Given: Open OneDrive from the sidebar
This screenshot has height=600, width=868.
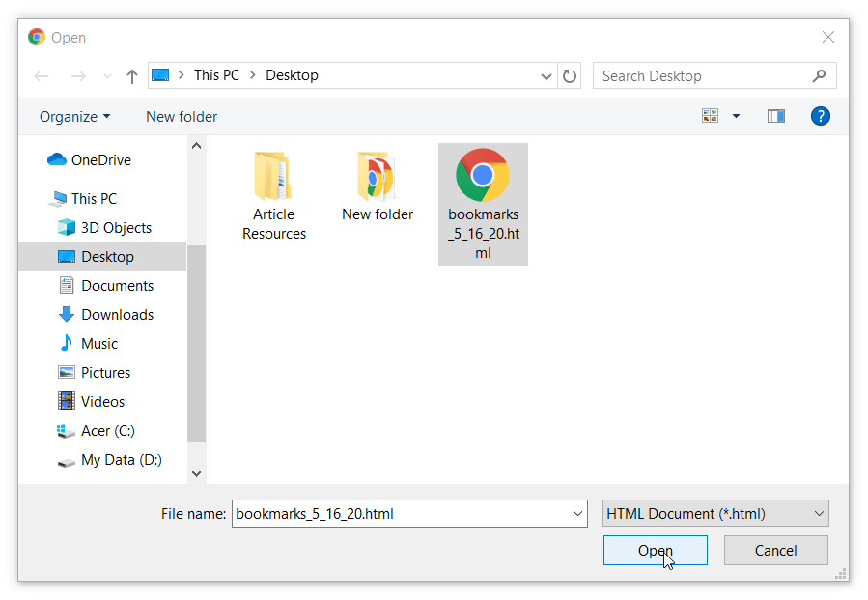Looking at the screenshot, I should tap(101, 159).
